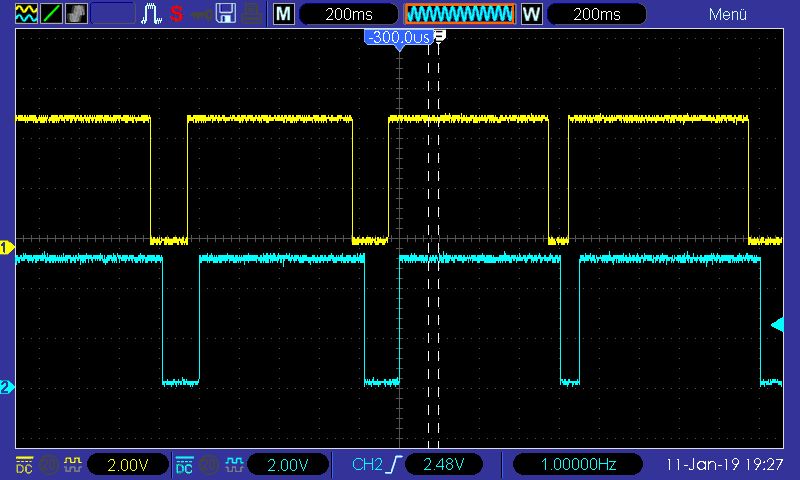
Task: Click the dual sine wave display icon
Action: (27, 14)
